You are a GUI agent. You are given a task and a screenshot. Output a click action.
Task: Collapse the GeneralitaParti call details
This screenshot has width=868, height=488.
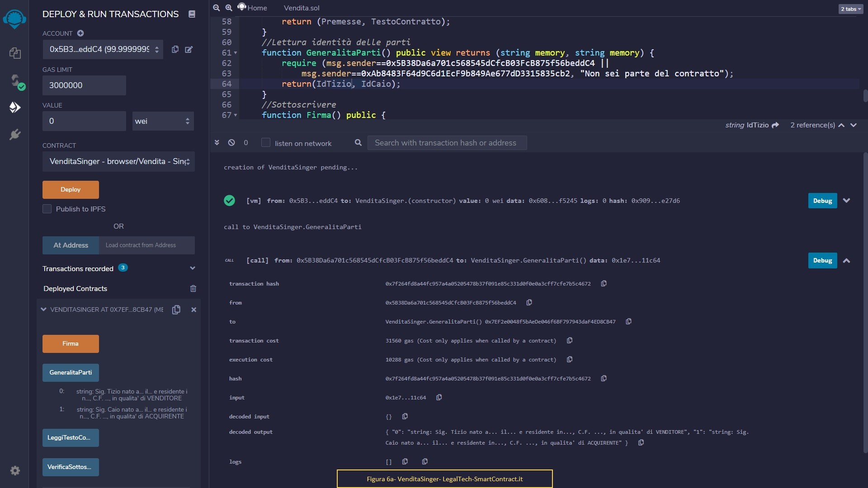coord(847,261)
